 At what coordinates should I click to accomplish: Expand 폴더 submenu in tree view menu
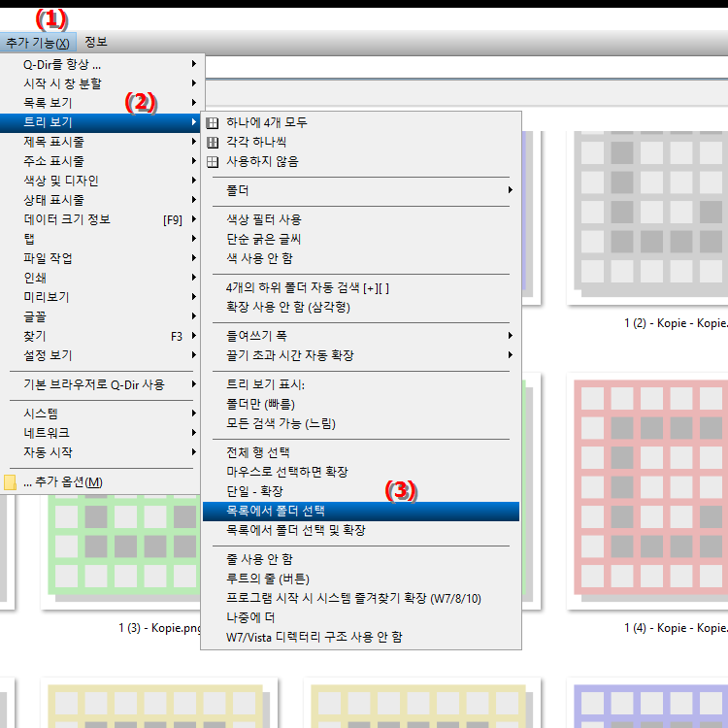(361, 190)
